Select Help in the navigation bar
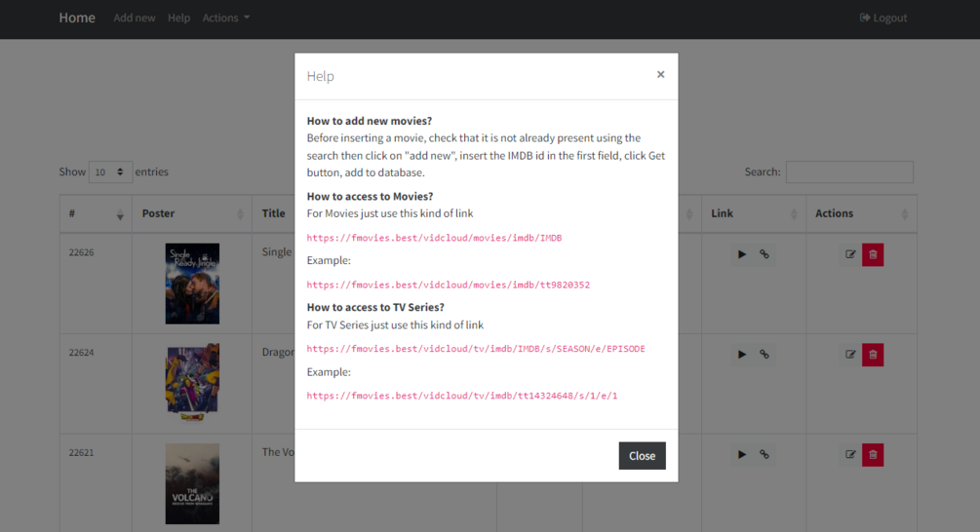Viewport: 980px width, 532px height. [x=178, y=18]
